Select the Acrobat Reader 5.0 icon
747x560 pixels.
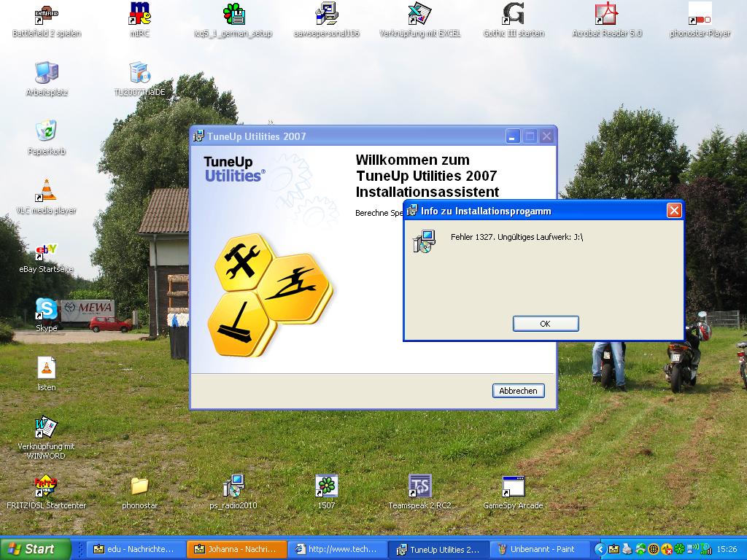point(606,20)
